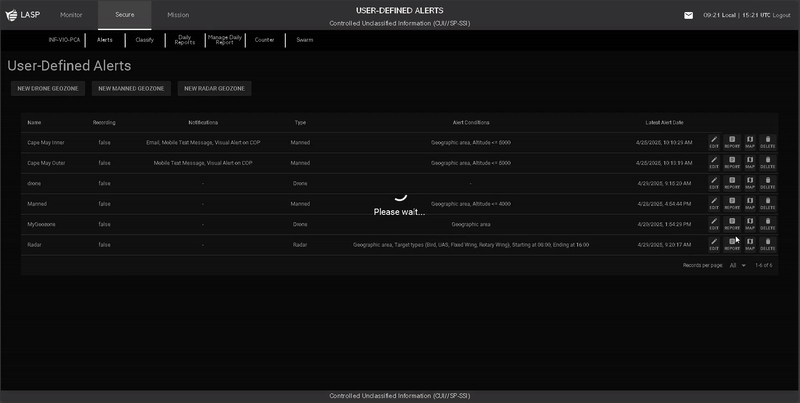Image resolution: width=800 pixels, height=403 pixels.
Task: Show Cape May Inner on map
Action: coord(749,142)
